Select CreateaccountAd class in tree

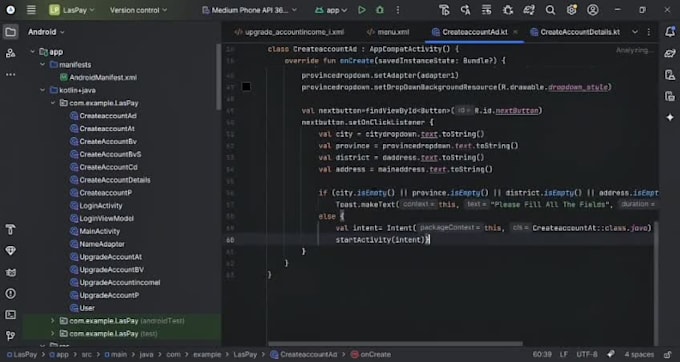pyautogui.click(x=103, y=116)
